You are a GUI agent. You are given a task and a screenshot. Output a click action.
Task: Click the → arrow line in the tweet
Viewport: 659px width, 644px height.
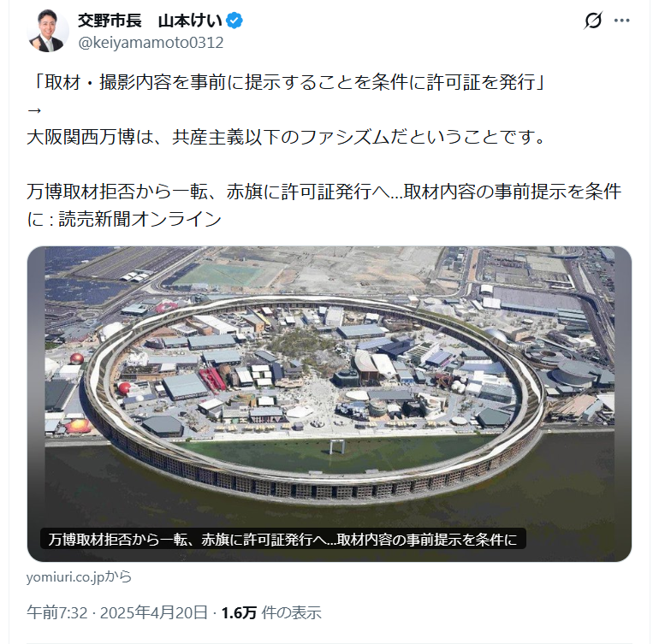tap(34, 110)
